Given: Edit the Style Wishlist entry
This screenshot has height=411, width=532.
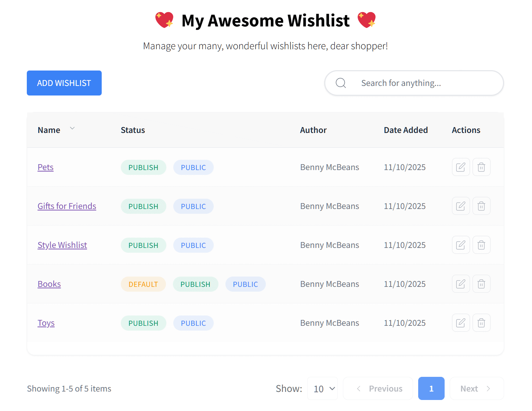Looking at the screenshot, I should (460, 245).
